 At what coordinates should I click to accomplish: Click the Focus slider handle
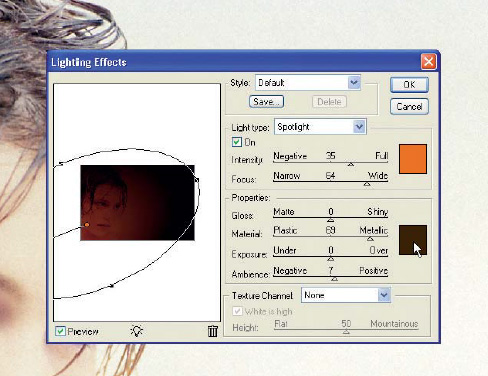click(x=367, y=184)
